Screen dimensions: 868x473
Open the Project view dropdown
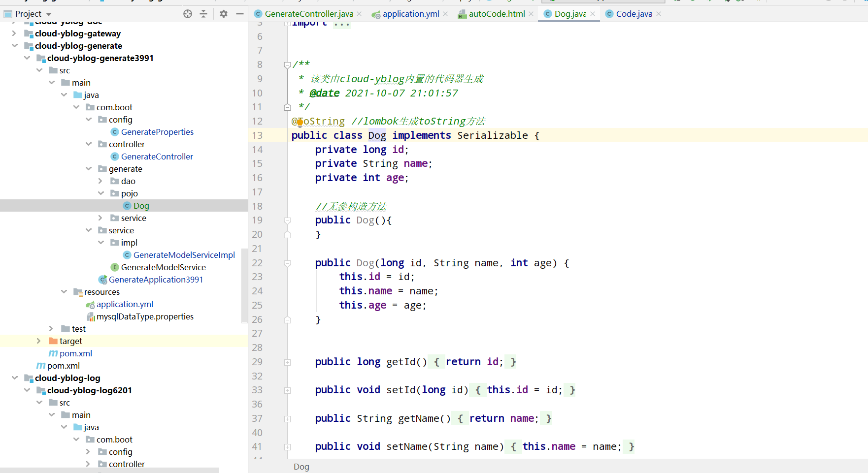click(x=49, y=14)
